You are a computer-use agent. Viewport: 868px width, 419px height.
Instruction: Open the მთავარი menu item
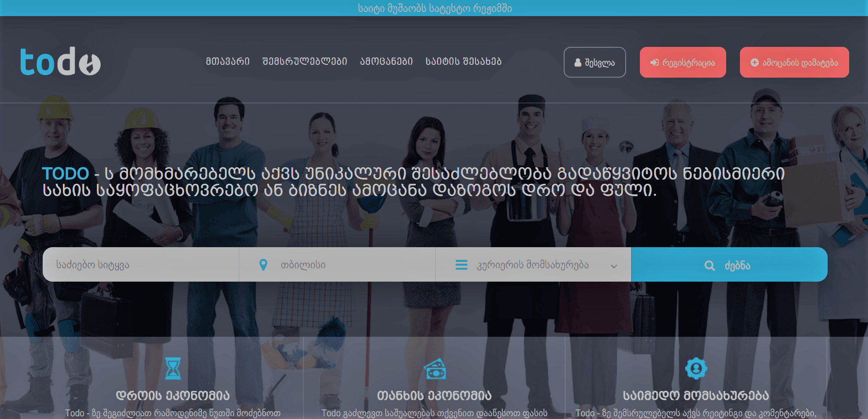pyautogui.click(x=228, y=61)
